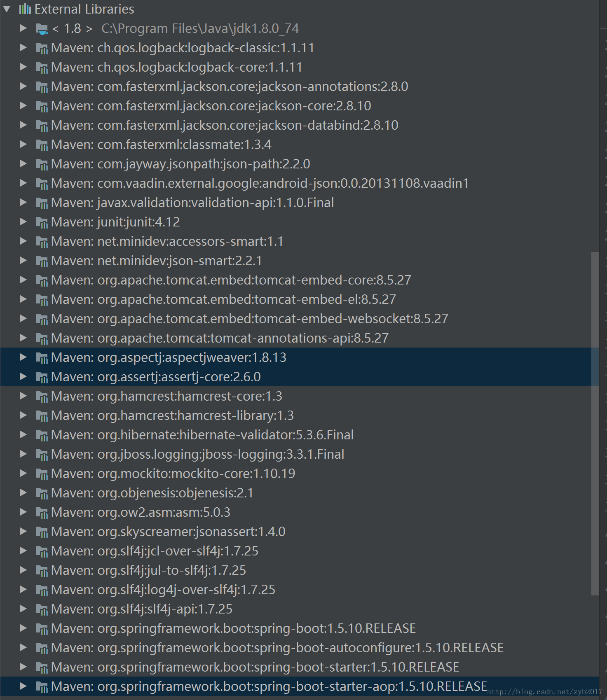Select 'Maven: ch.qos.logback:logback-classic:1.1.11' row
The image size is (607, 700).
tap(299, 48)
